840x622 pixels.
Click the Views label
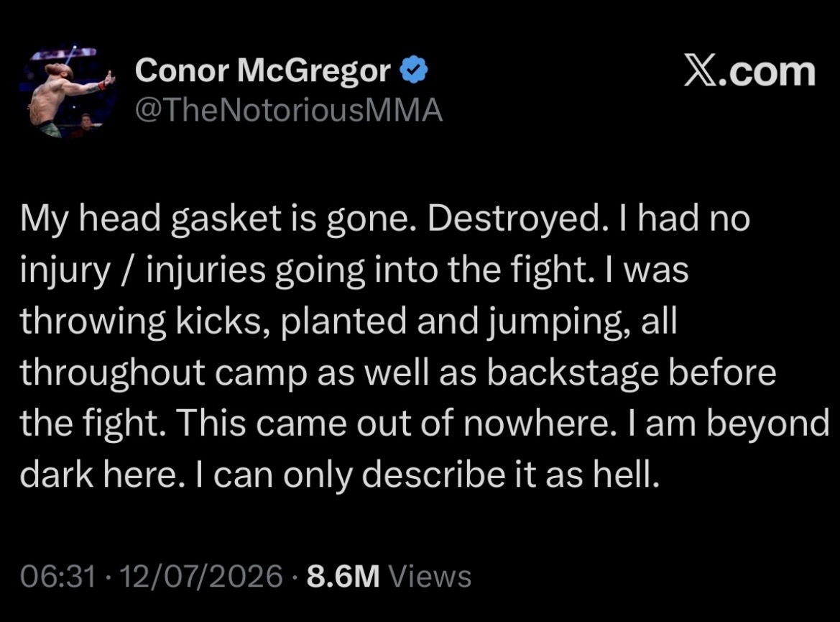pyautogui.click(x=430, y=577)
